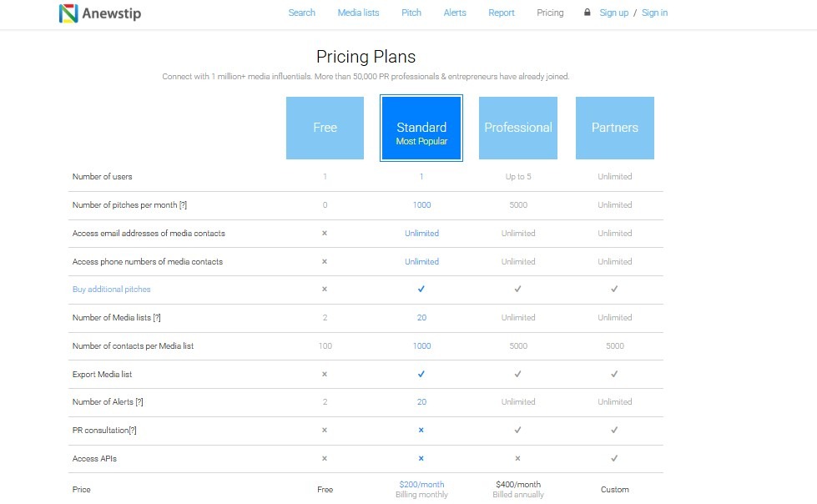
Task: Click the Professional checkmark for Export Media list
Action: [x=517, y=374]
